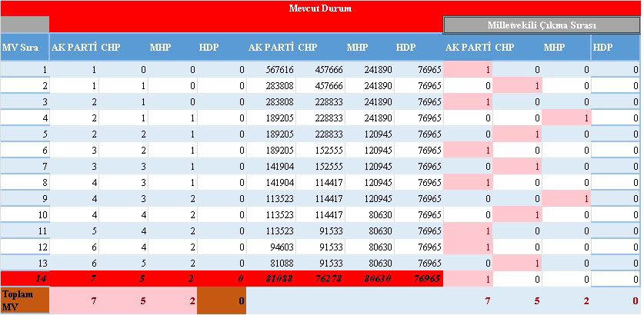Screen dimensions: 644x315
Task: Select MV Sıra number 12 cell
Action: click(25, 247)
